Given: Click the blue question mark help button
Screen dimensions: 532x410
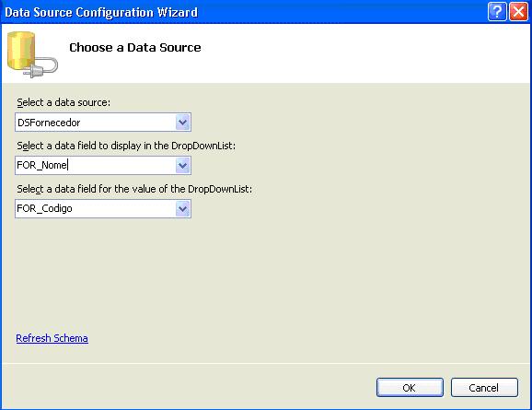Looking at the screenshot, I should tap(497, 12).
